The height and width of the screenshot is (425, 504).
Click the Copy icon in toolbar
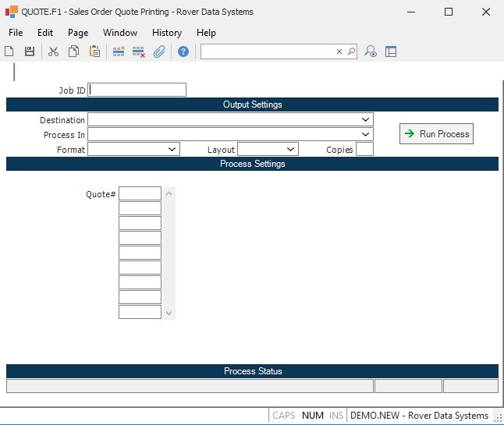74,51
